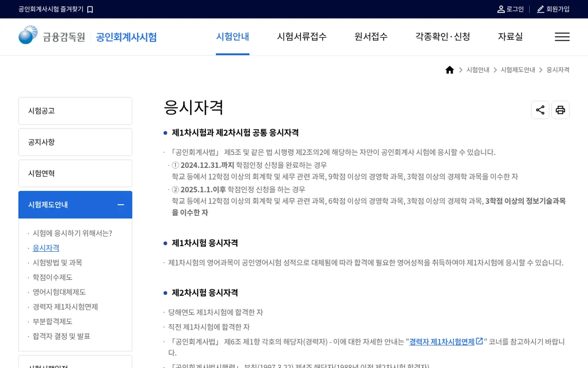The width and height of the screenshot is (588, 368).
Task: Click the 공인회계사시험 즐겨찾기 link
Action: pos(51,9)
